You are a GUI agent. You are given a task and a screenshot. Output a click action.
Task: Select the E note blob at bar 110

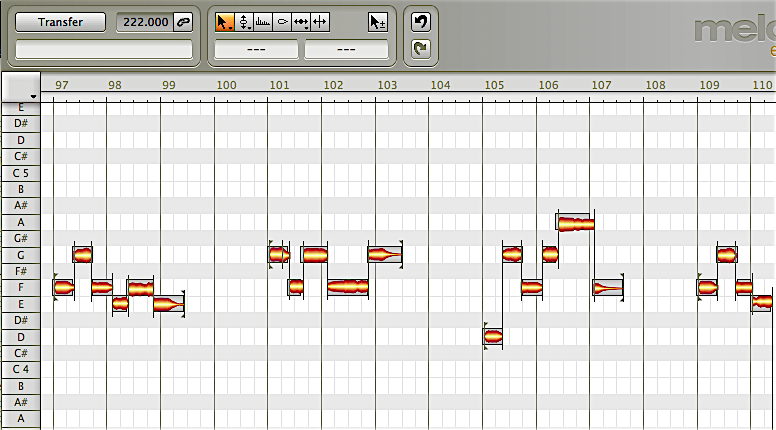(762, 302)
